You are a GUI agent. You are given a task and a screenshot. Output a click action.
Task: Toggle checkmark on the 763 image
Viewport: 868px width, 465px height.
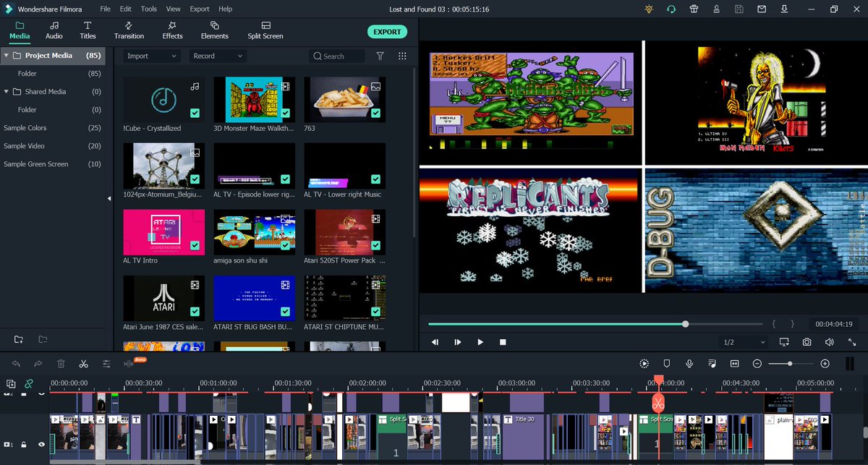[375, 113]
